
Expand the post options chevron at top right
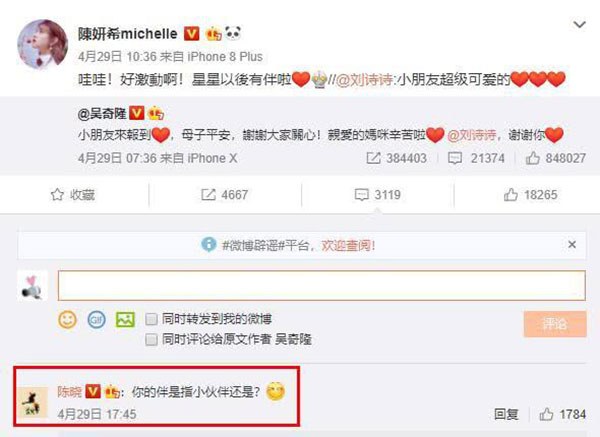pos(580,25)
